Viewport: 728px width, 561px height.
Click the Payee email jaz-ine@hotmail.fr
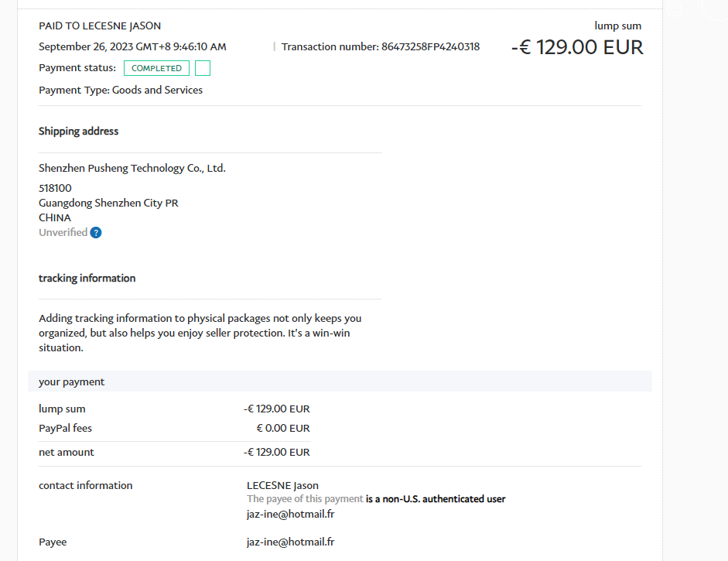tap(290, 542)
